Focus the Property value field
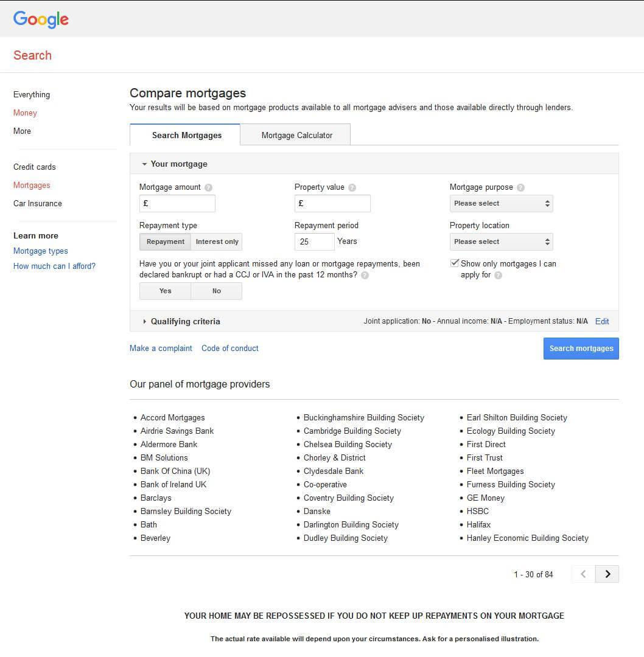Viewport: 644px width, 657px height. 332,204
